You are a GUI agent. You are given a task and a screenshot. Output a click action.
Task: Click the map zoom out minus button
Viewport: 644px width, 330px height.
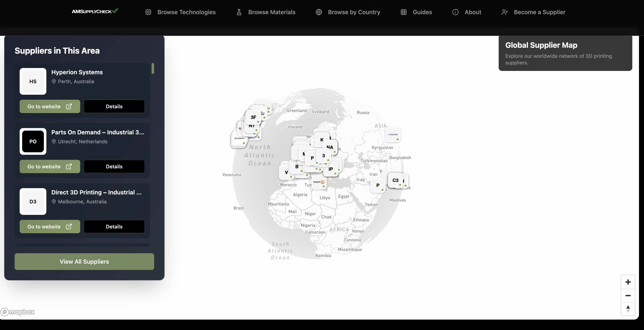point(628,296)
